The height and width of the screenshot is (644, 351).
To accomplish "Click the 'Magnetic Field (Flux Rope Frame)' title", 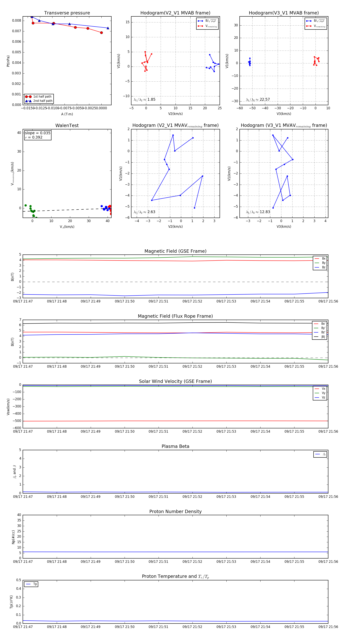I will 175,316.
